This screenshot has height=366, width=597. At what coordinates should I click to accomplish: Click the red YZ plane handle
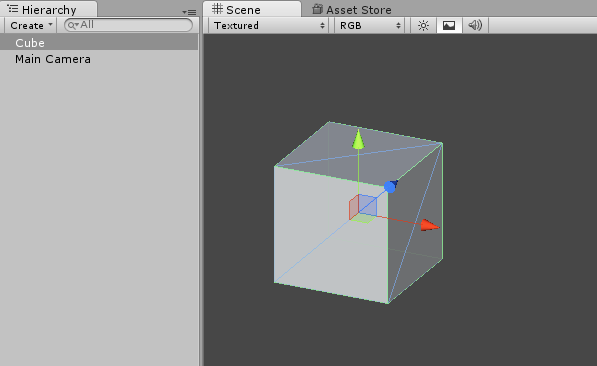[x=354, y=207]
